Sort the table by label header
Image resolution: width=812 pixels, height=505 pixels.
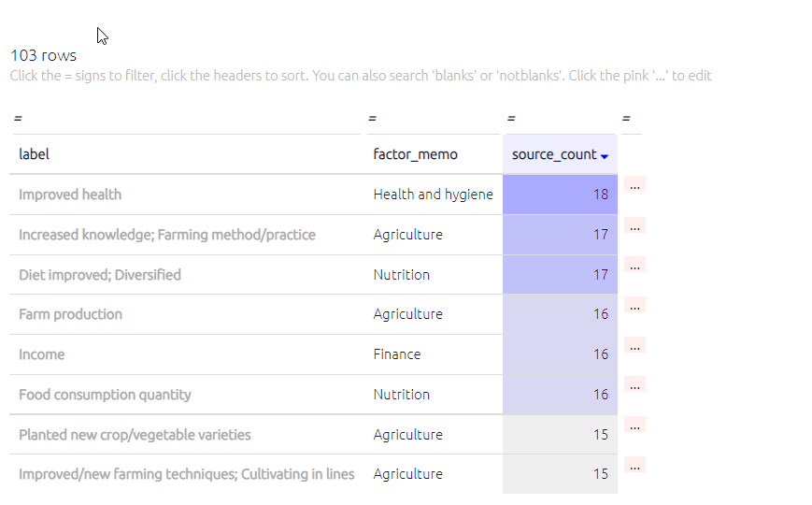coord(35,154)
